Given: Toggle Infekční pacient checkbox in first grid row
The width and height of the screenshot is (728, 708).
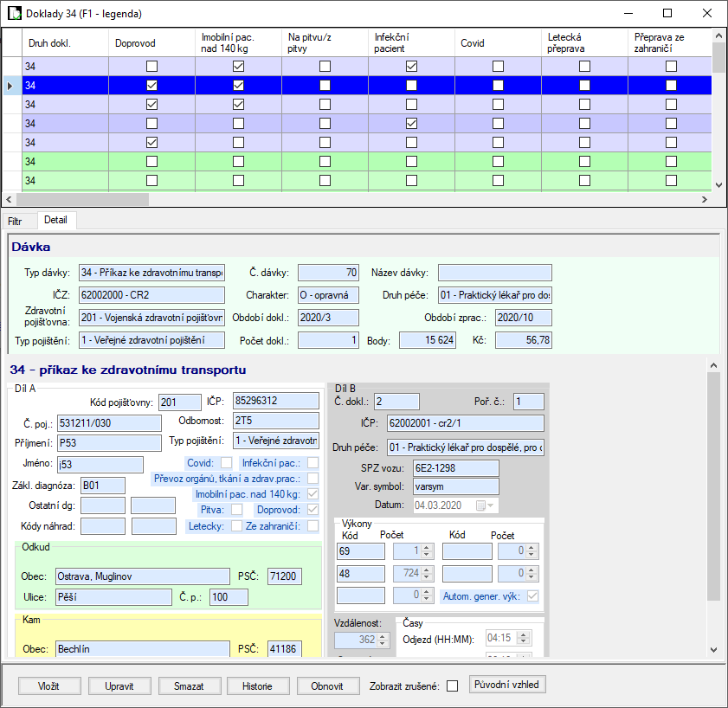Looking at the screenshot, I should point(411,67).
